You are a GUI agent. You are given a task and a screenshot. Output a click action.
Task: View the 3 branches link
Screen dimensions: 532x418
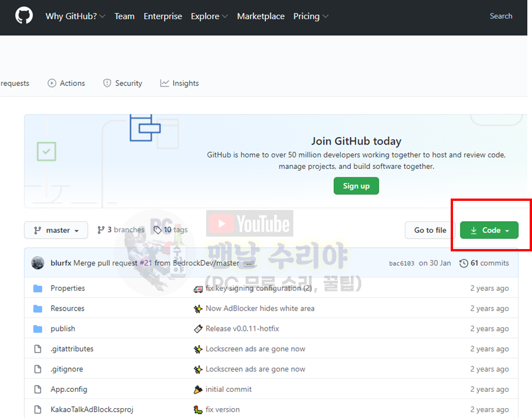pyautogui.click(x=121, y=230)
